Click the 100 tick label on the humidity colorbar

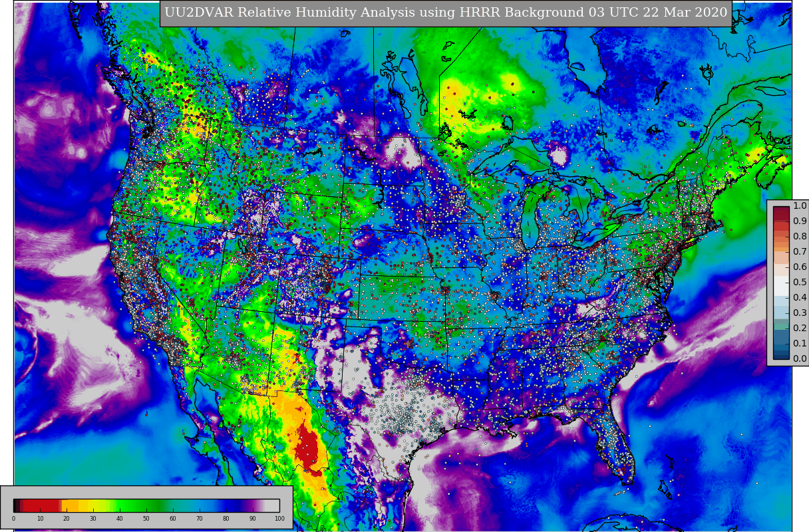pyautogui.click(x=279, y=519)
